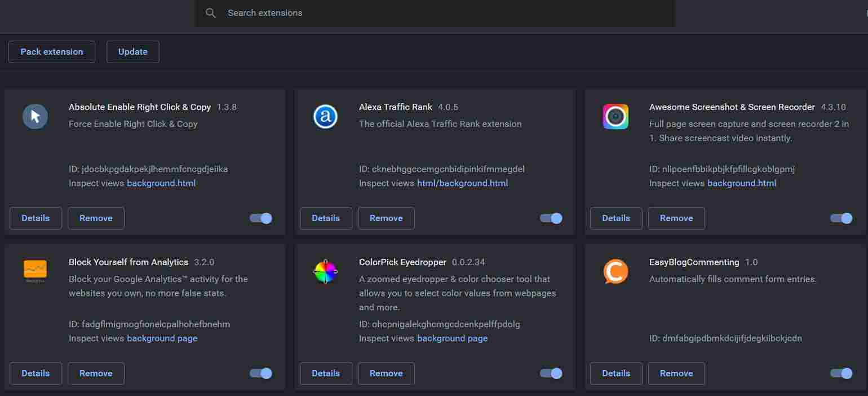The width and height of the screenshot is (868, 396).
Task: Click the Pack extension button
Action: click(52, 52)
